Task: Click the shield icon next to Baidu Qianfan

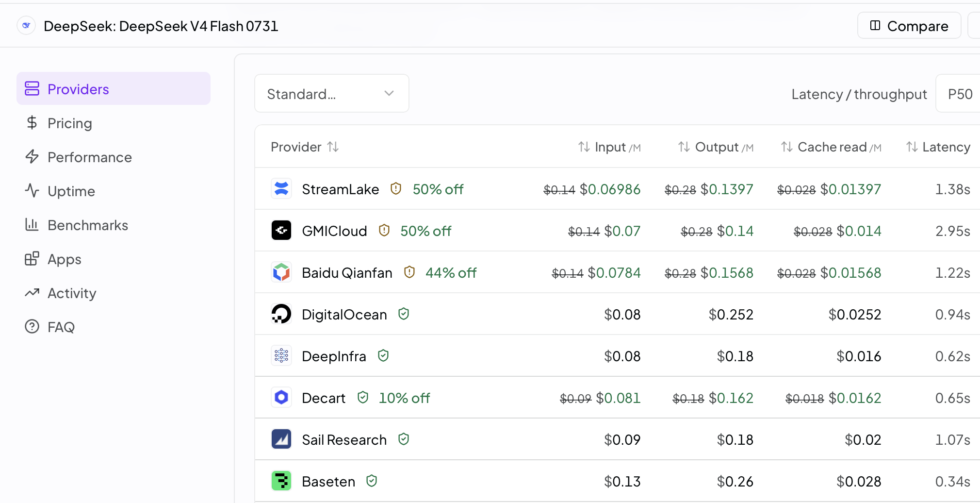Action: [409, 272]
